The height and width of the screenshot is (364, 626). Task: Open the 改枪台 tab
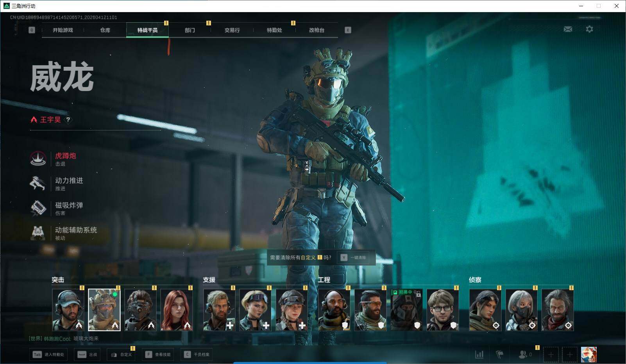[317, 30]
